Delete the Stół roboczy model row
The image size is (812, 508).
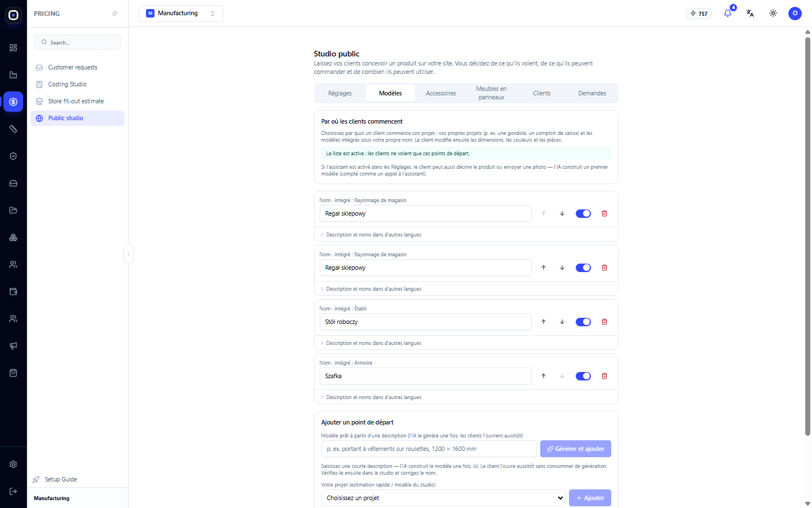(x=604, y=322)
